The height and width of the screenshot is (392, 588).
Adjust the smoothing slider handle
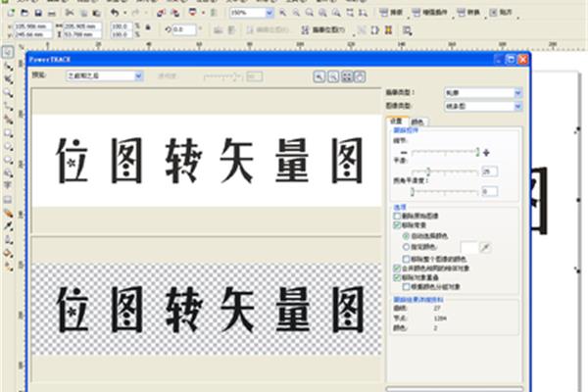pos(428,171)
